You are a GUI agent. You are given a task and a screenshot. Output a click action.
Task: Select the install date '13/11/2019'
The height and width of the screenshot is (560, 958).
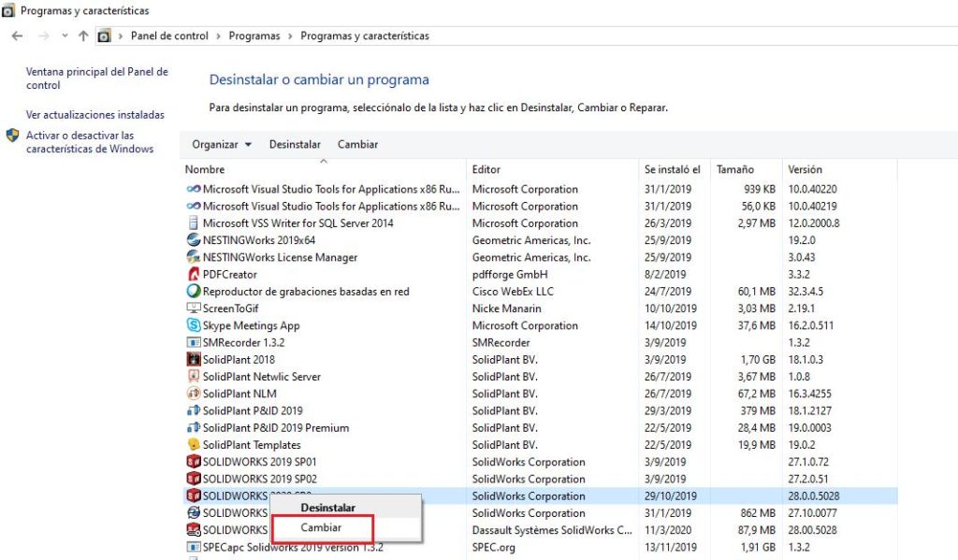click(x=670, y=547)
